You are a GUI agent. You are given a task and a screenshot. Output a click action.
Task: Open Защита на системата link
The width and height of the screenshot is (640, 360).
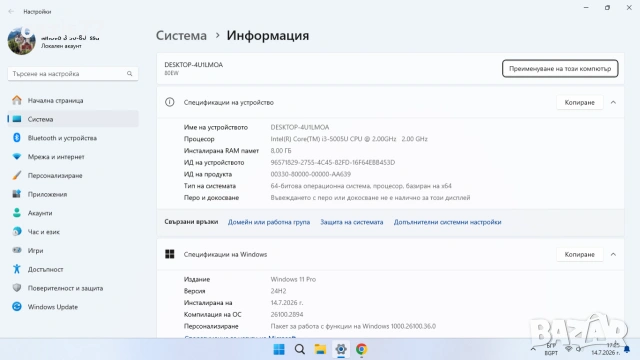[352, 222]
